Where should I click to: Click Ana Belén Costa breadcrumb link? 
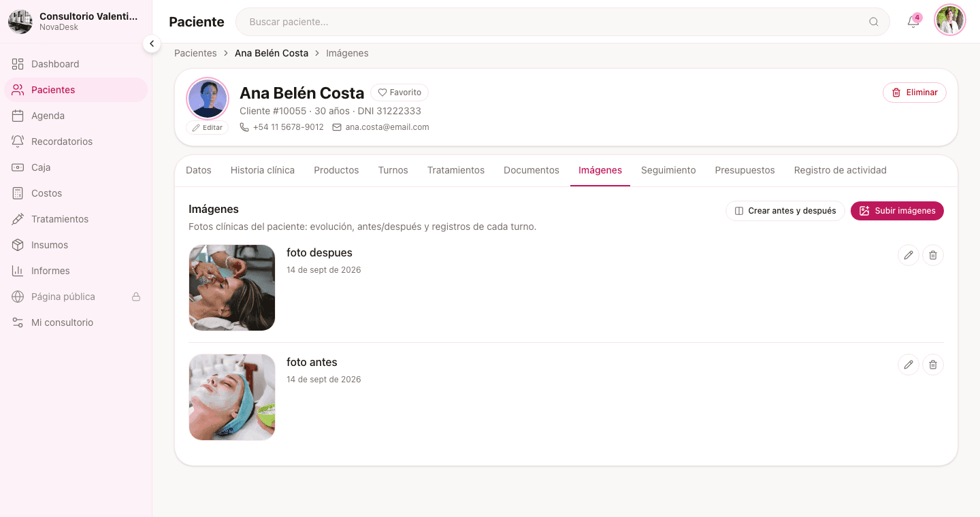point(272,53)
